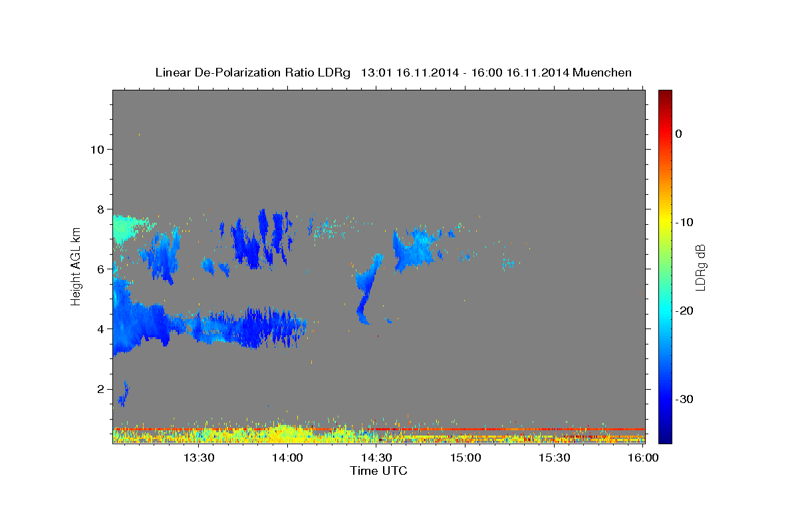Screen dimensions: 798x532
Task: Click the dark blue cloud layer at 4 km before 14:00
Action: coord(259,327)
